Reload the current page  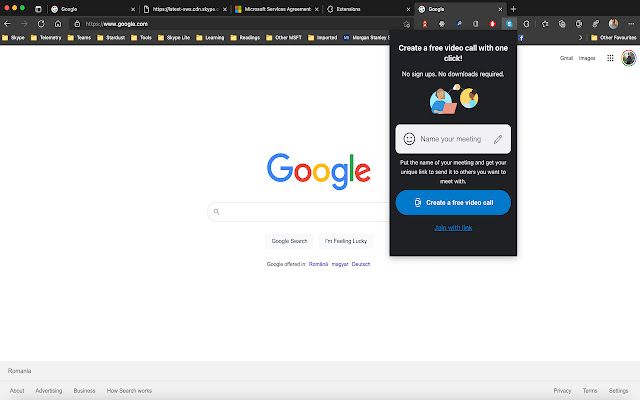tap(41, 24)
